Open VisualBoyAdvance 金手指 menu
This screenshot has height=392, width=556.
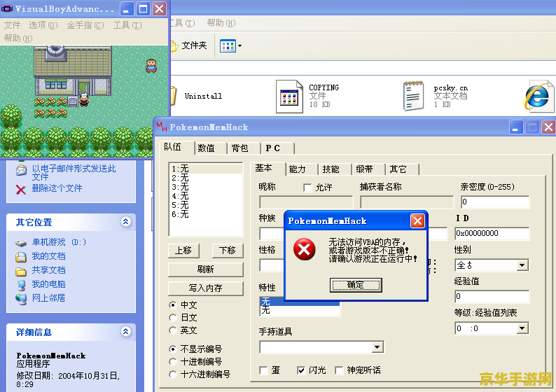85,25
